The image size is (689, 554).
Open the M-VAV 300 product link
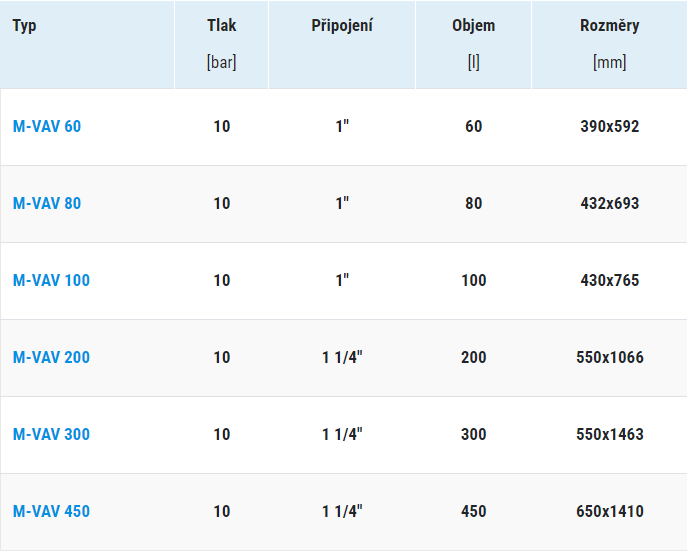[50, 435]
